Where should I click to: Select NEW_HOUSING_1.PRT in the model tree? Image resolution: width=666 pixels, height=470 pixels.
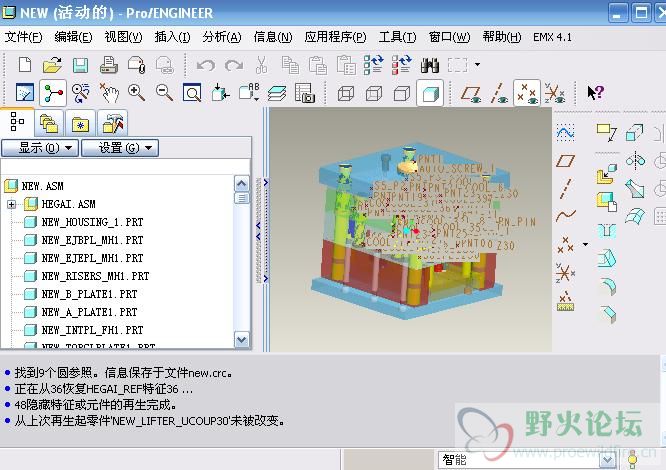click(x=92, y=222)
